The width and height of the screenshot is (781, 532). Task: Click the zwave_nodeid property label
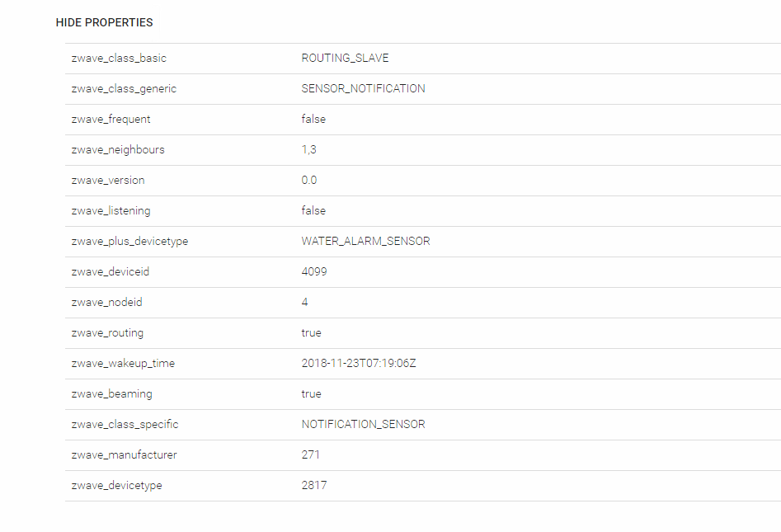coord(106,303)
